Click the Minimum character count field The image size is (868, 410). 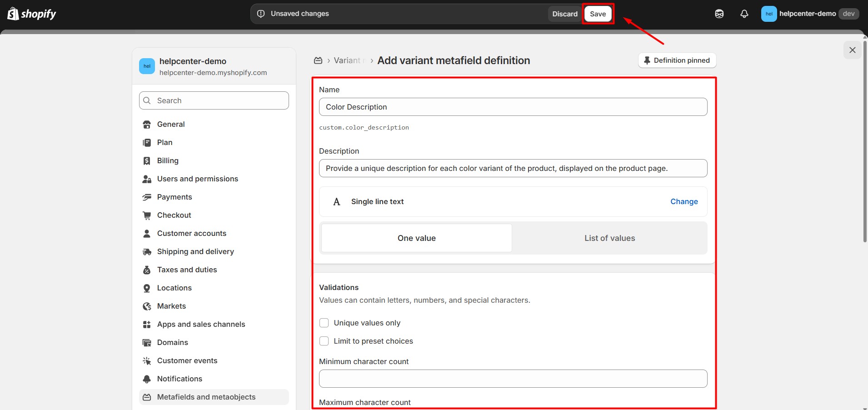tap(513, 379)
